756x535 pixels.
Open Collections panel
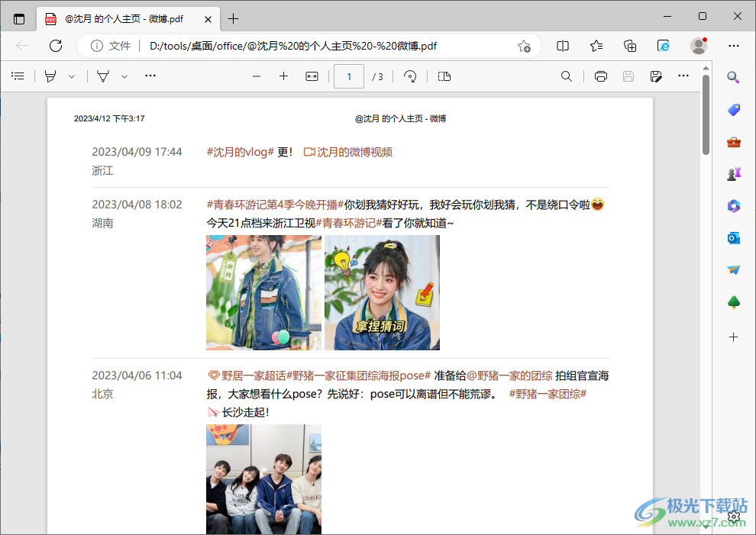click(630, 46)
